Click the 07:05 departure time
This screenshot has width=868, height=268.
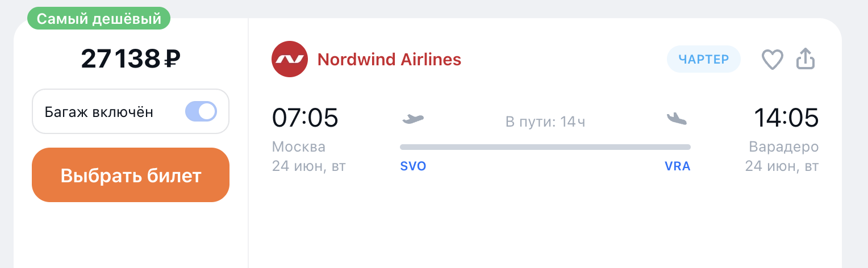[305, 118]
